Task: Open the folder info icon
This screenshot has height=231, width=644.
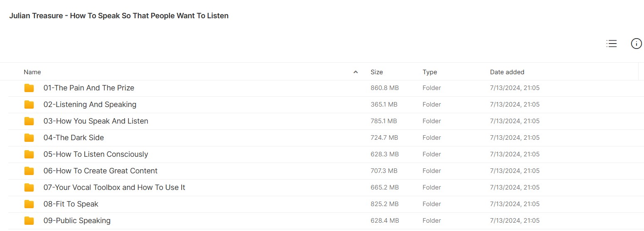Action: [636, 44]
